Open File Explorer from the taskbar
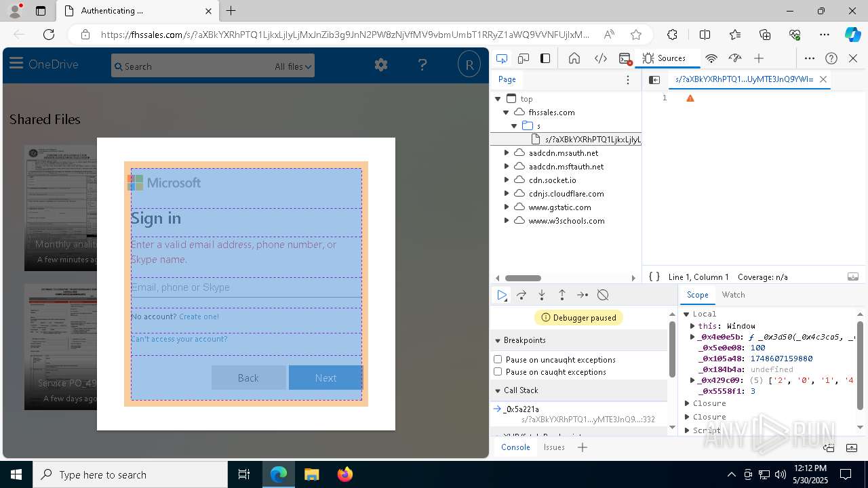 pos(311,474)
